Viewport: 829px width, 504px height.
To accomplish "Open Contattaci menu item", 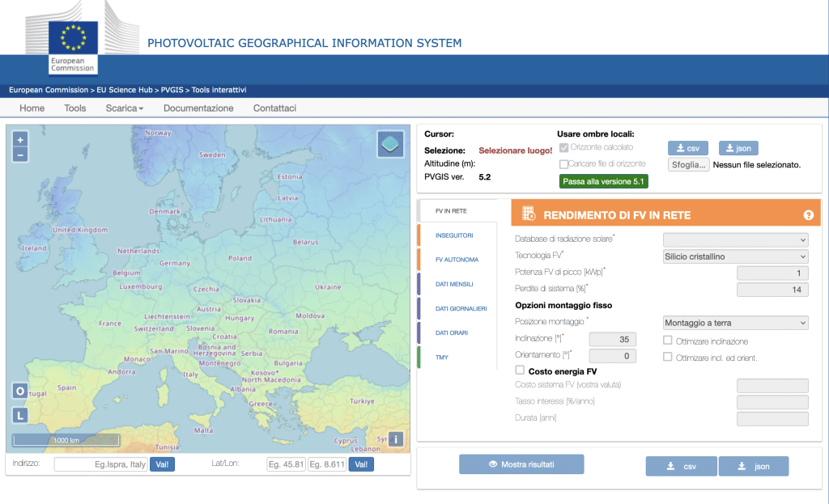I will [x=274, y=108].
